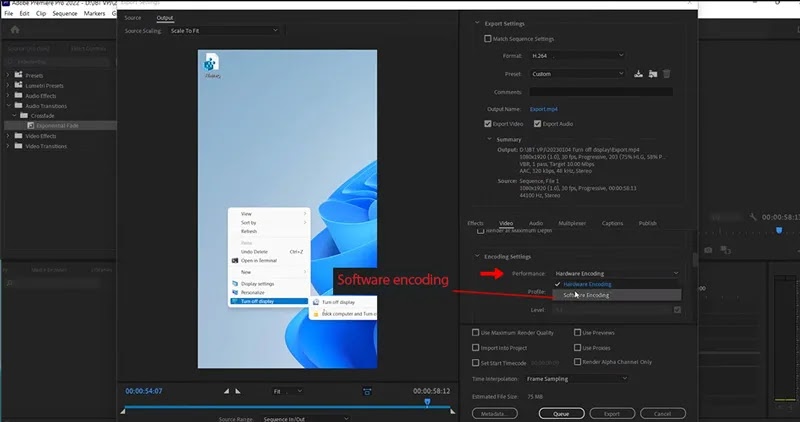This screenshot has width=800, height=422.
Task: Enable the Use Proxies checkbox
Action: [x=578, y=348]
